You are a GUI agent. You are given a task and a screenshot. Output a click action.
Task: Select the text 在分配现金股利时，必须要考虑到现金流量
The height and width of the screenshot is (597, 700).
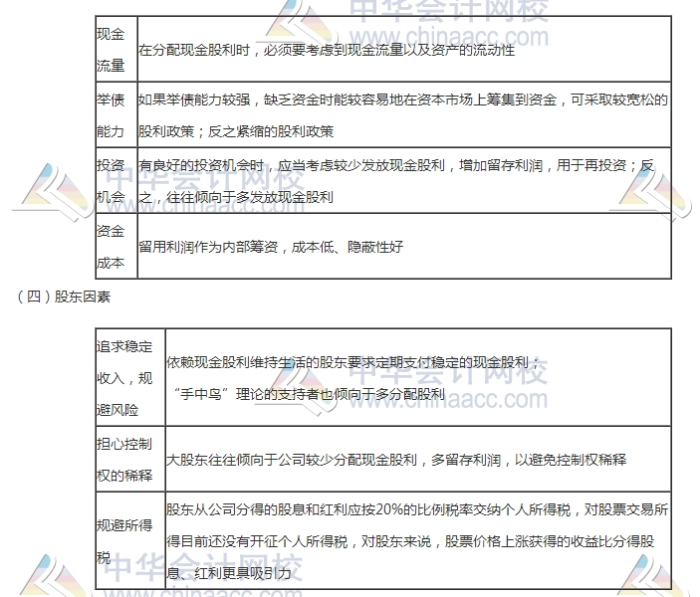(x=271, y=50)
